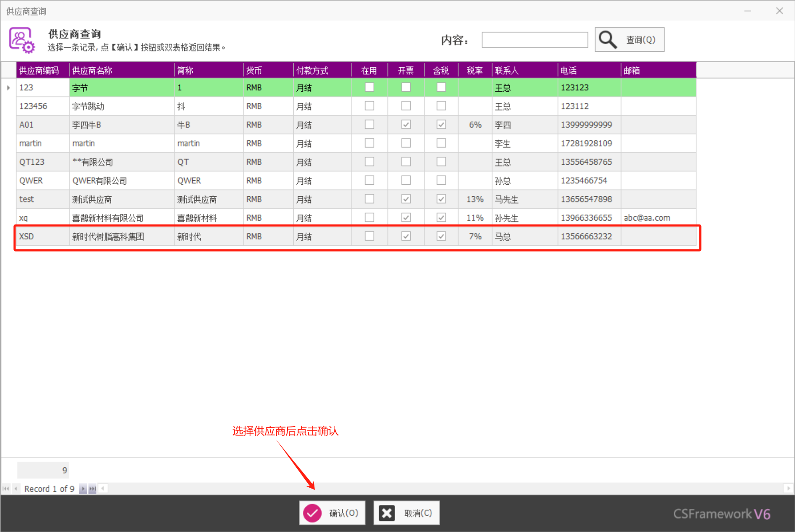Sort by 税率 column header
The height and width of the screenshot is (532, 795).
tap(475, 70)
